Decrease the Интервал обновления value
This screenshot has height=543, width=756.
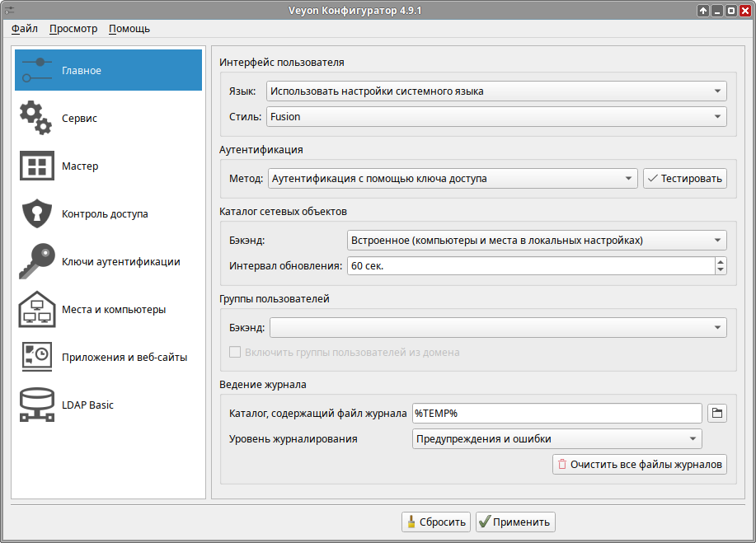[721, 270]
